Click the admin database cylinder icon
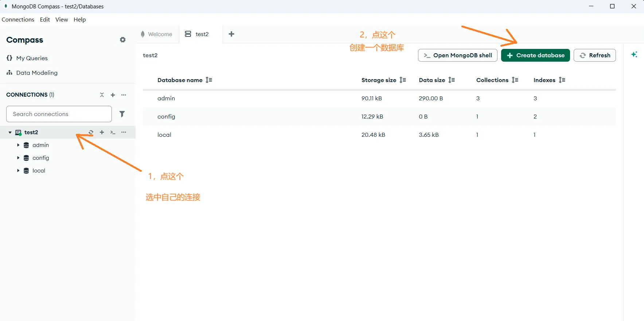 26,145
